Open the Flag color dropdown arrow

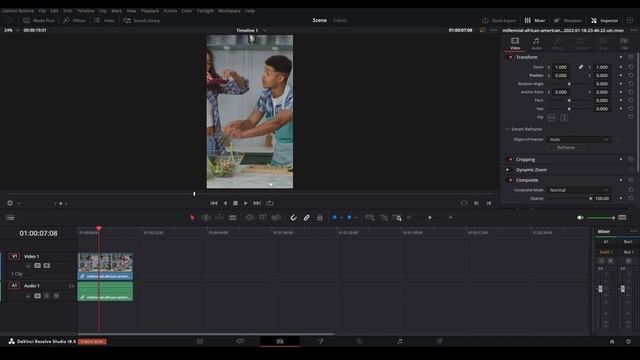coord(341,218)
